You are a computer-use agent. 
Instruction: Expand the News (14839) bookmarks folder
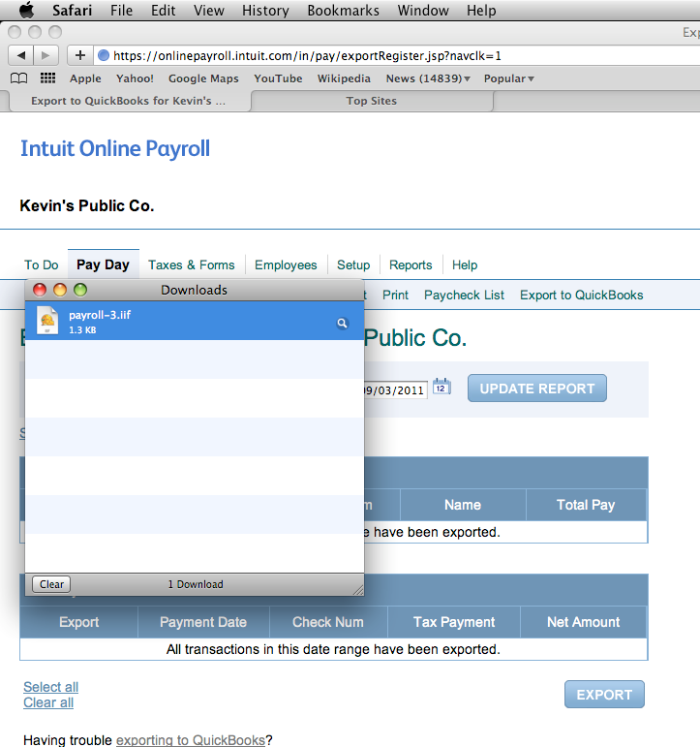click(428, 78)
